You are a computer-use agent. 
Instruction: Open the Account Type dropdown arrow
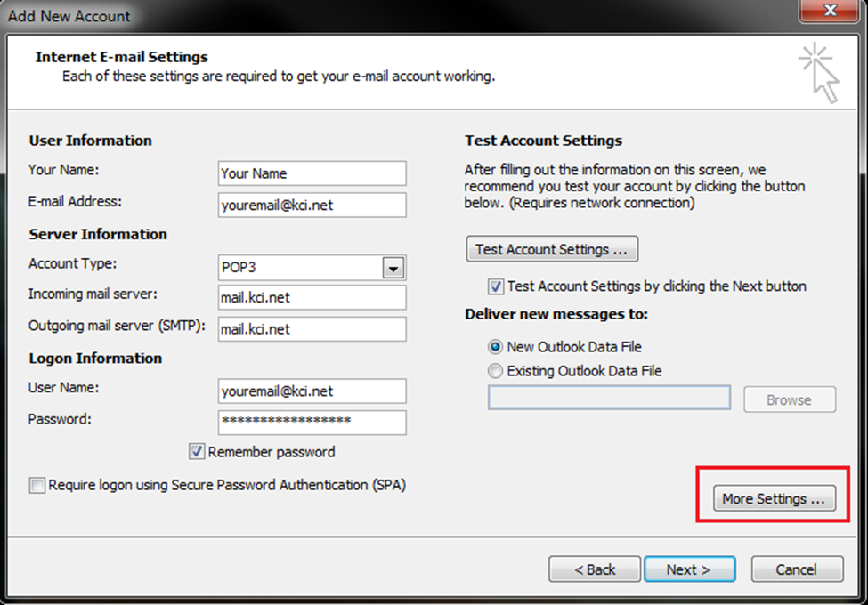(393, 268)
